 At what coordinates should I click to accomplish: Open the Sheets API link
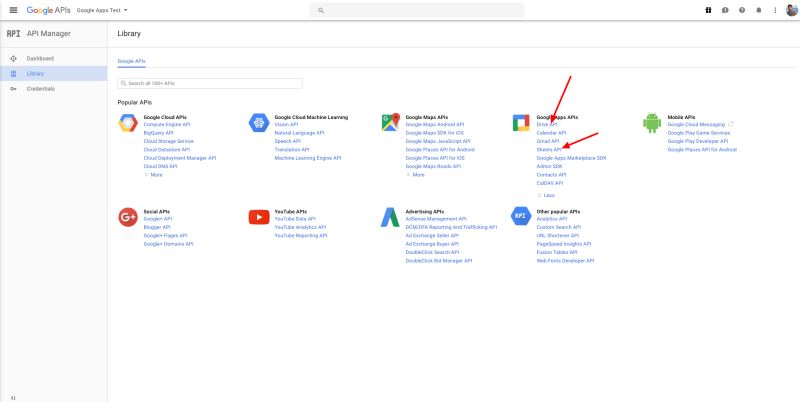[549, 150]
